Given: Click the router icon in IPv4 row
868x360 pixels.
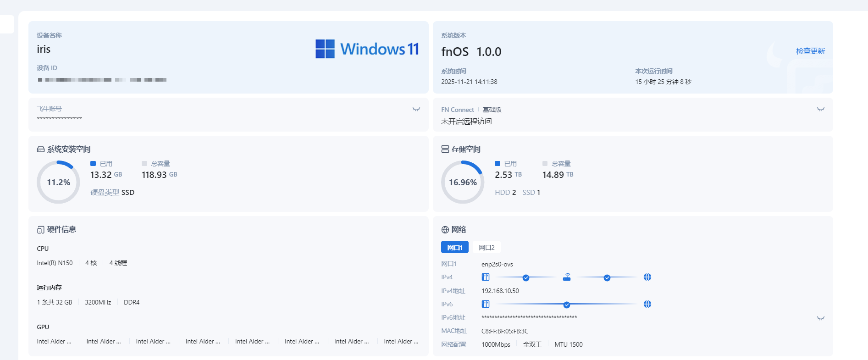Looking at the screenshot, I should click(567, 277).
